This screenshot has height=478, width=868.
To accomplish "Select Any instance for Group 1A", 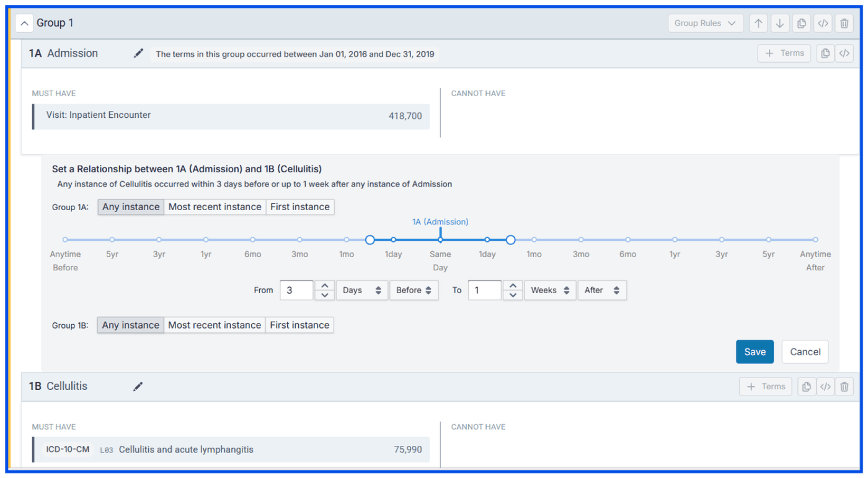I will 131,207.
